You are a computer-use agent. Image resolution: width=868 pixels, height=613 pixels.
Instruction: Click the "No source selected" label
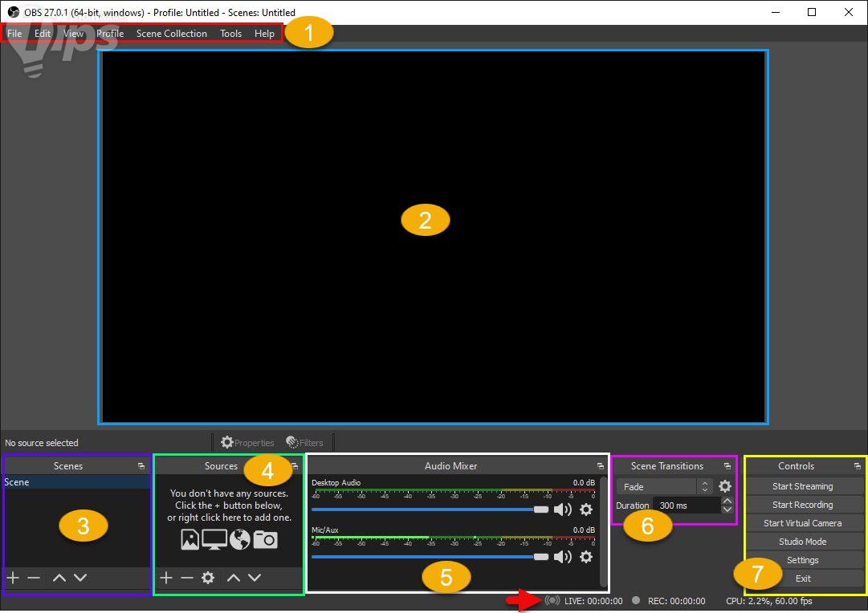coord(42,443)
